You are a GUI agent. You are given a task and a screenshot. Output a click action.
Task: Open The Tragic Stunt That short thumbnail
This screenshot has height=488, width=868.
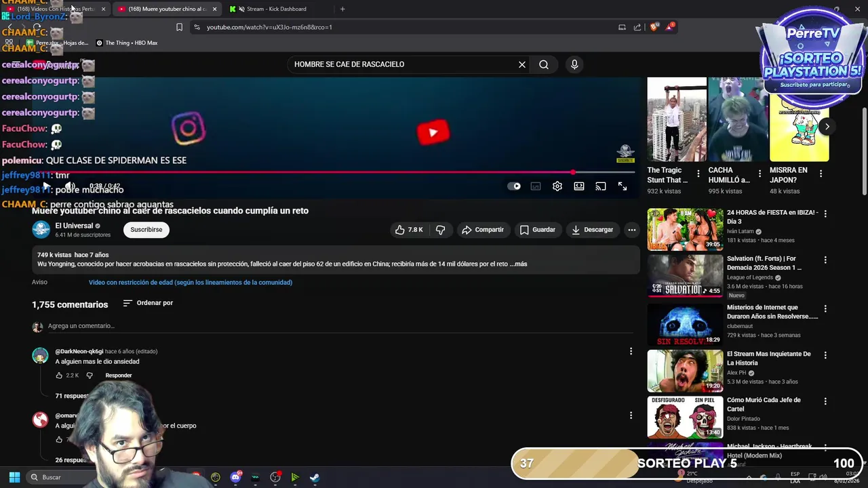[x=677, y=119]
